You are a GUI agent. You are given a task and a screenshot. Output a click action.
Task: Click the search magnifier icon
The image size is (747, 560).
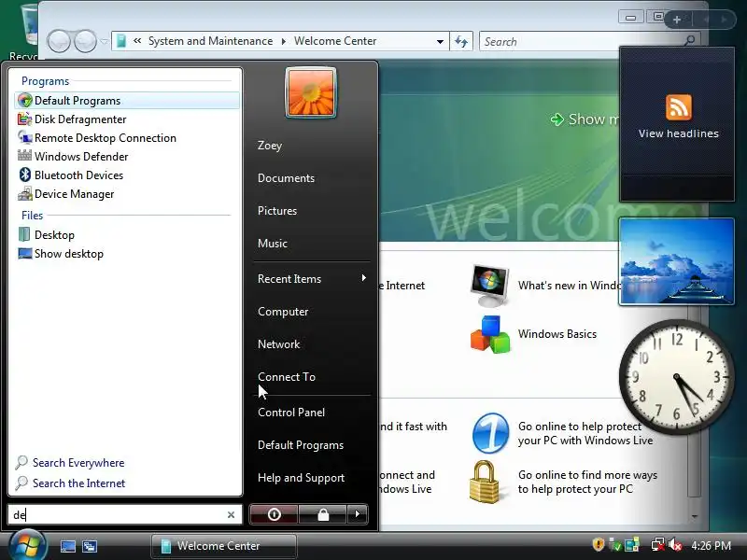(689, 41)
